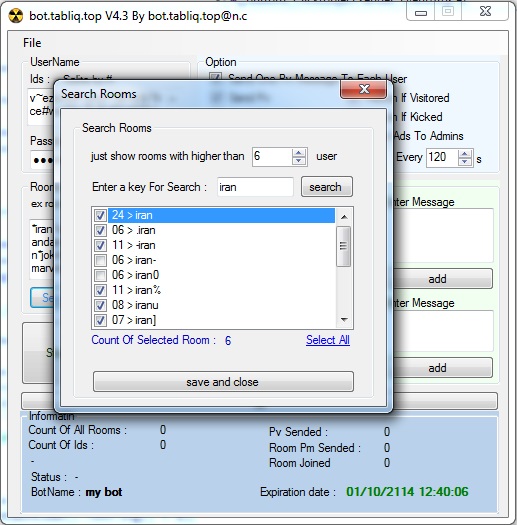
Task: Check the '06 > iran-' room
Action: [x=100, y=260]
